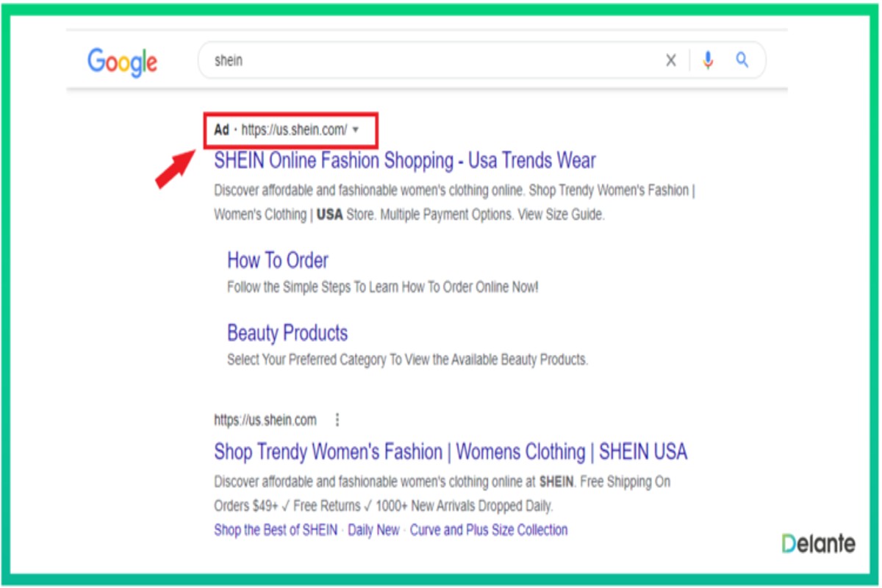Click the Ad label text

[x=221, y=130]
